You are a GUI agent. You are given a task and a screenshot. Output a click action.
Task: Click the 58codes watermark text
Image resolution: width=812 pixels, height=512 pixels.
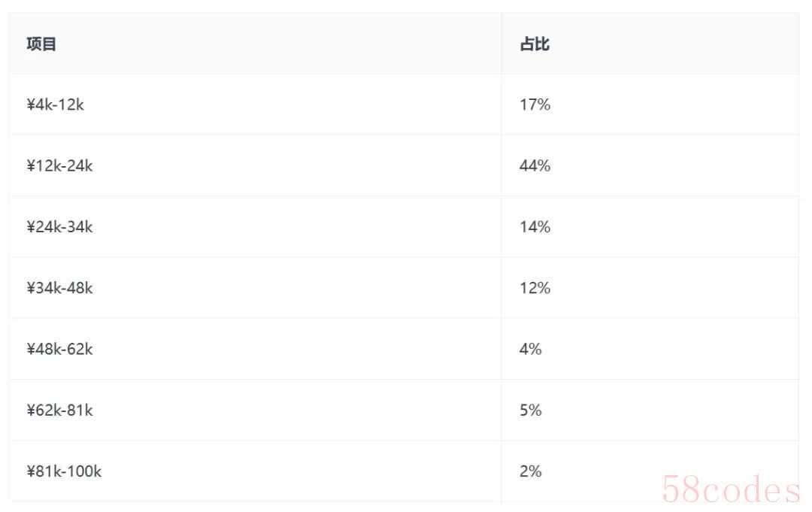[x=731, y=490]
